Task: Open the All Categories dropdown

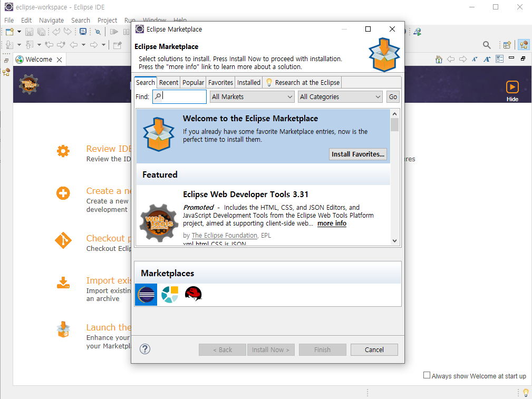Action: point(340,97)
